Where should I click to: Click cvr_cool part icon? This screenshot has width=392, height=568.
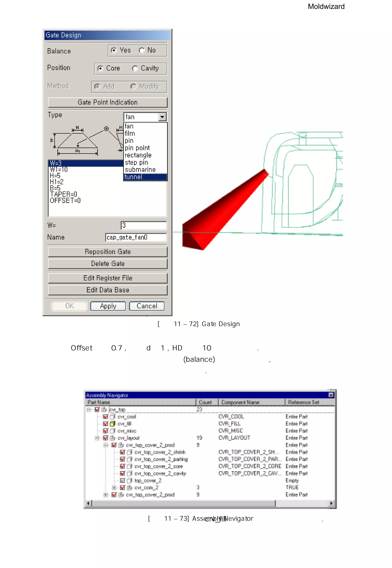(113, 417)
